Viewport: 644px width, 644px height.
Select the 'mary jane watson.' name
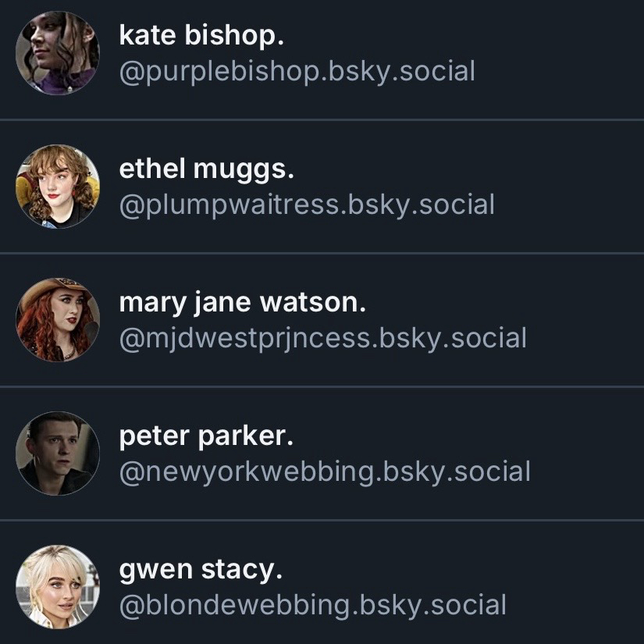point(242,302)
